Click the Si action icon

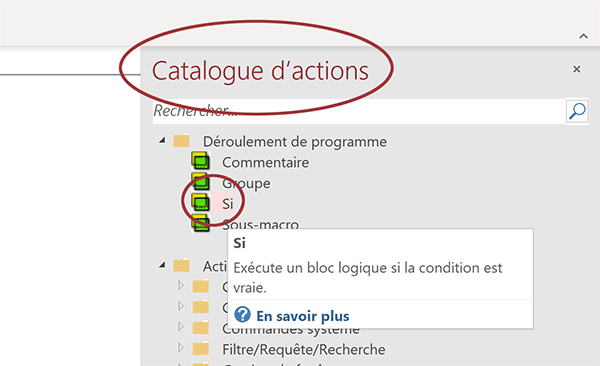pyautogui.click(x=201, y=202)
